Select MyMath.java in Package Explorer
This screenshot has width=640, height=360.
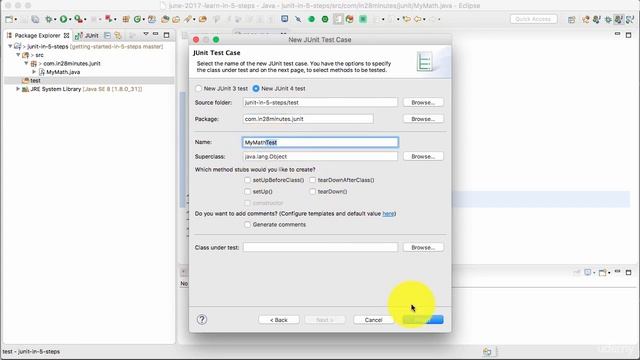click(63, 72)
